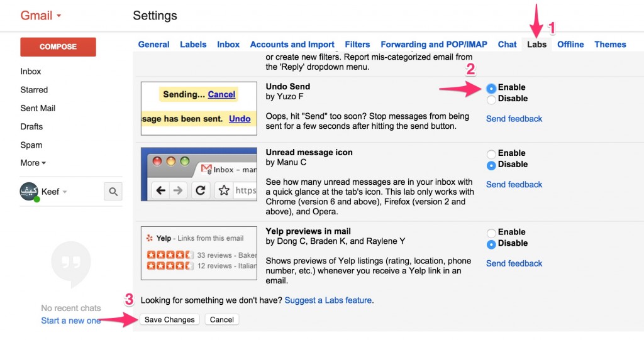Click the search magnifier icon beside Keef
Image resolution: width=644 pixels, height=340 pixels.
(113, 191)
